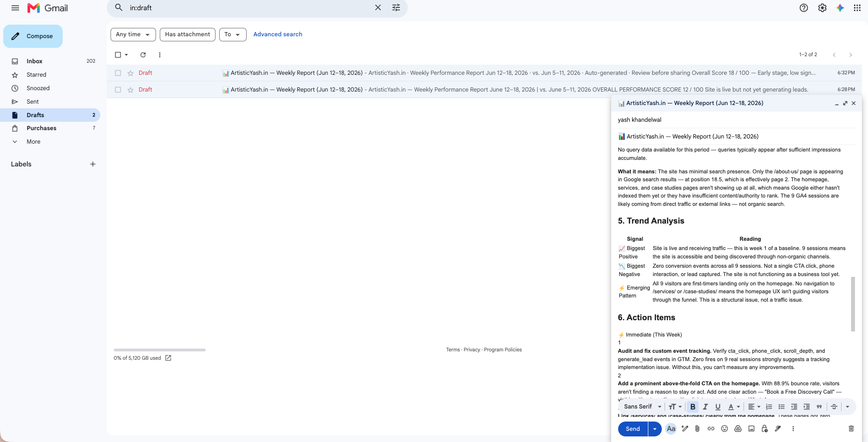The width and height of the screenshot is (868, 442).
Task: Insert link in the compose window
Action: (x=711, y=429)
